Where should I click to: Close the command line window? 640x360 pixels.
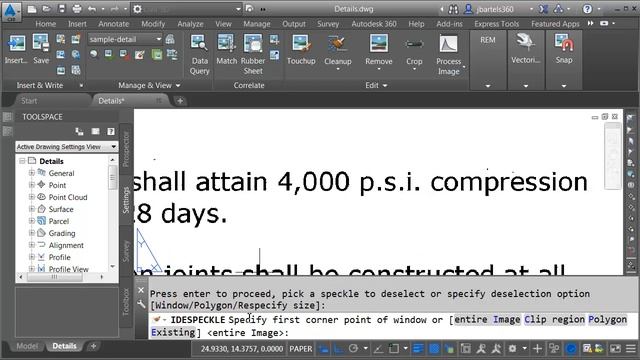click(141, 290)
